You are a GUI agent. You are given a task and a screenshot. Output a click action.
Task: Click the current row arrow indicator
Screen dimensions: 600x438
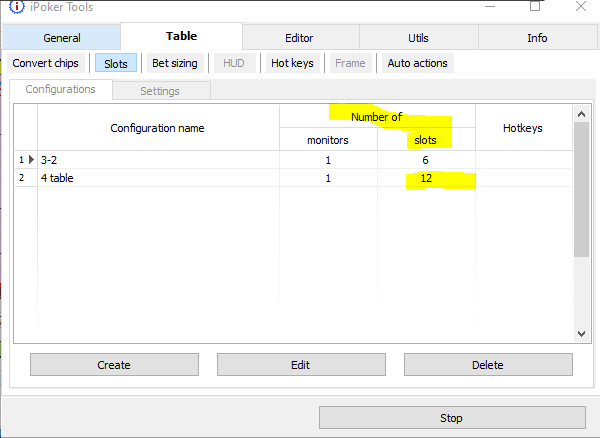click(31, 160)
